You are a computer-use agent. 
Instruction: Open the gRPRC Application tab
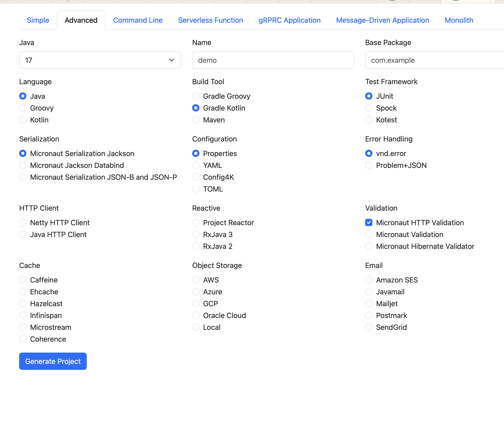point(289,20)
